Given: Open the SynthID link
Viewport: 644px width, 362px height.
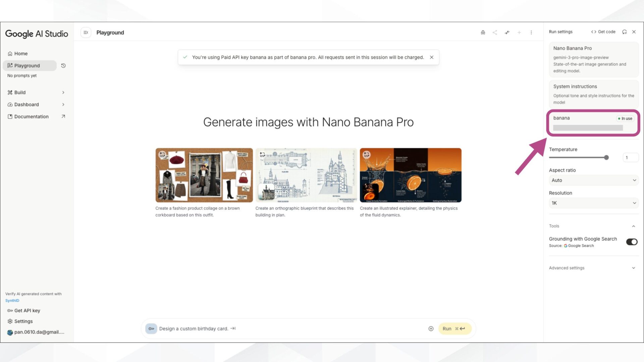Looking at the screenshot, I should 12,300.
